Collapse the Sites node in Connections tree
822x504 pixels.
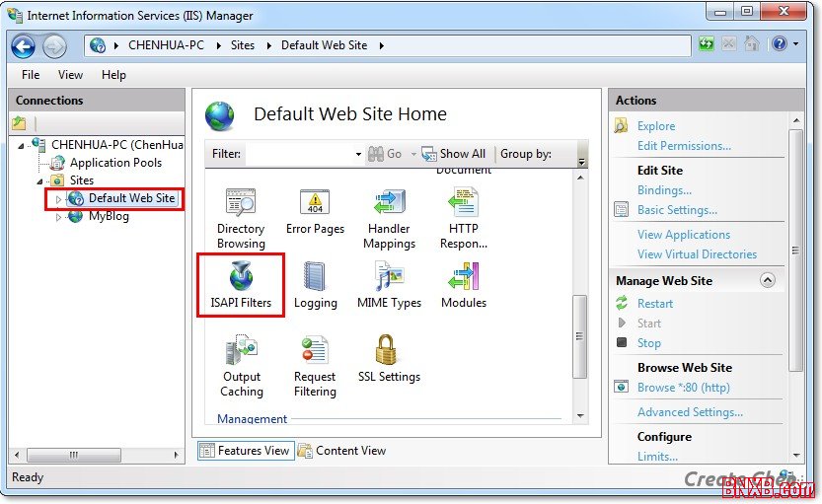click(40, 181)
